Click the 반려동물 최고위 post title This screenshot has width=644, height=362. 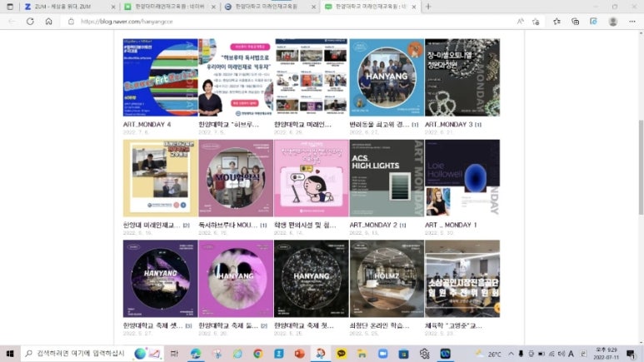tap(379, 124)
